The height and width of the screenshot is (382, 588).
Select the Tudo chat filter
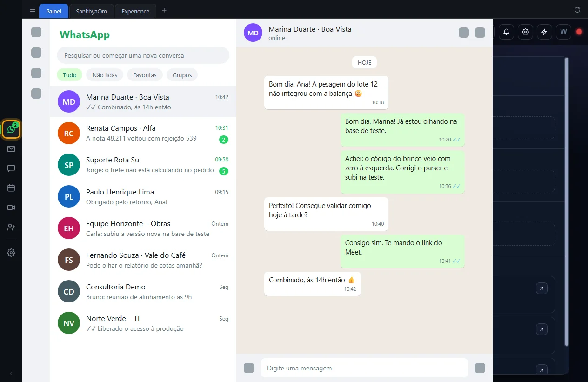point(70,75)
